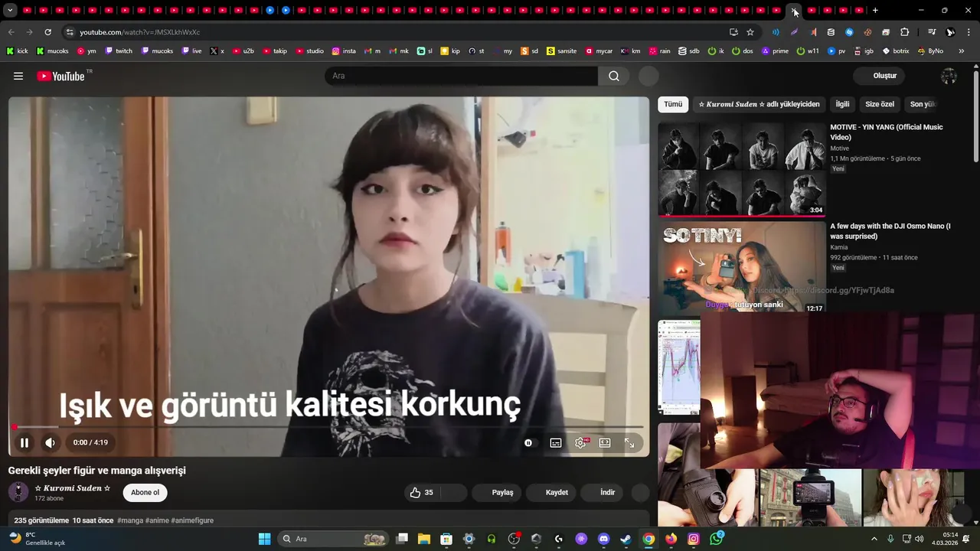Switch to theater mode

coord(605,442)
